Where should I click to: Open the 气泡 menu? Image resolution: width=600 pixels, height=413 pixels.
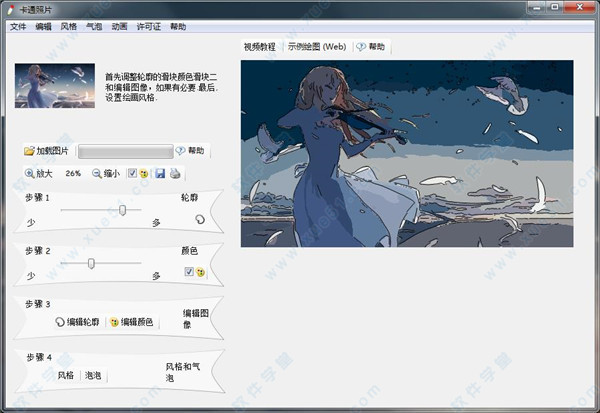pyautogui.click(x=94, y=26)
